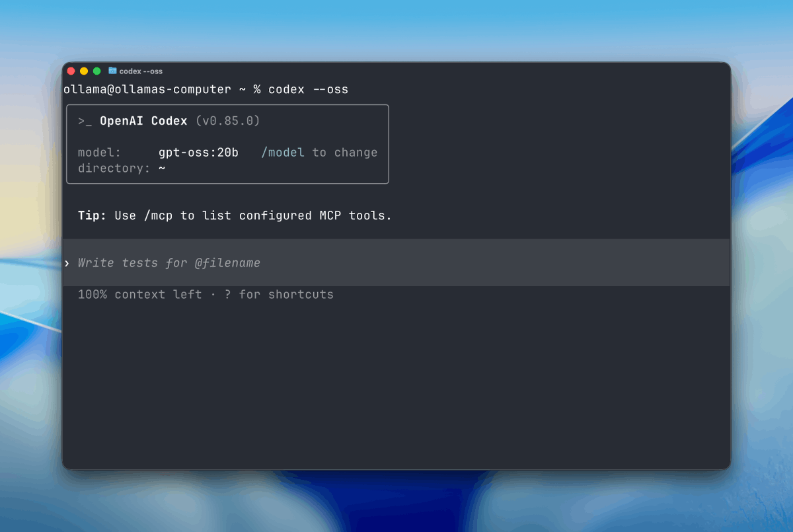793x532 pixels.
Task: Click the '(v0.85.0)' version text
Action: click(x=227, y=121)
